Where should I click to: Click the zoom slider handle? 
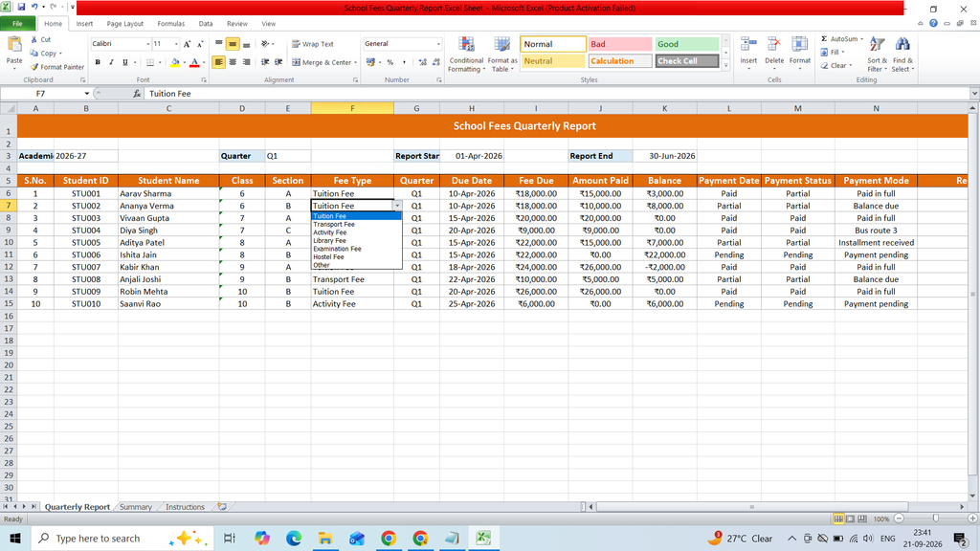(936, 518)
